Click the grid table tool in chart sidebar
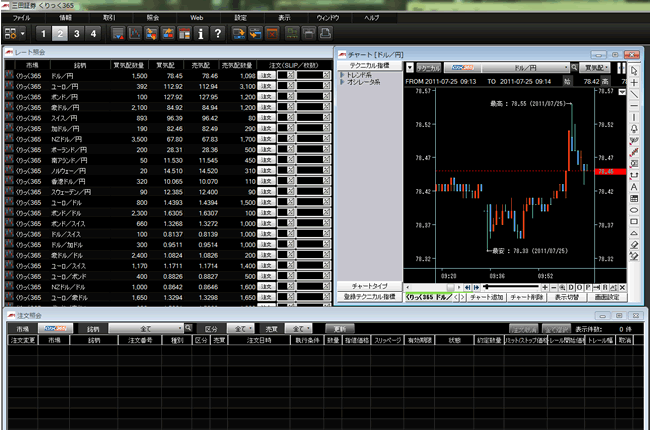The height and width of the screenshot is (430, 650). 634,199
